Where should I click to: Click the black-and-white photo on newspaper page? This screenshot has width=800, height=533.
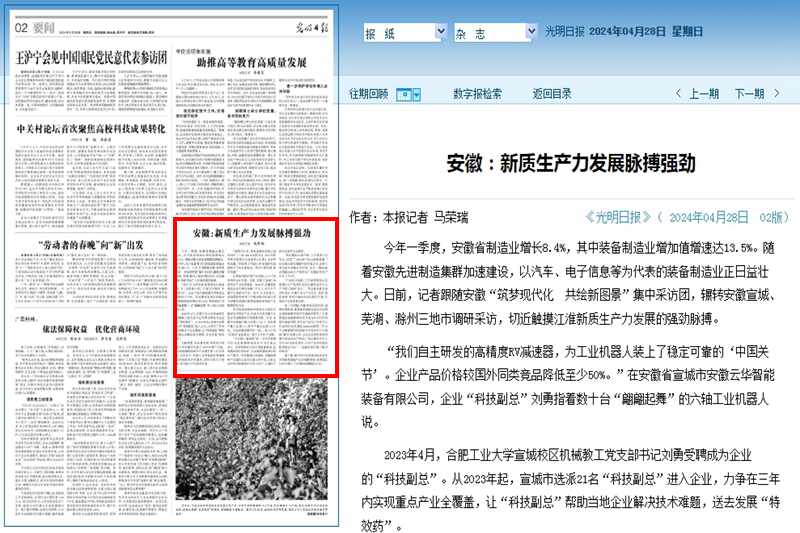coord(257,450)
